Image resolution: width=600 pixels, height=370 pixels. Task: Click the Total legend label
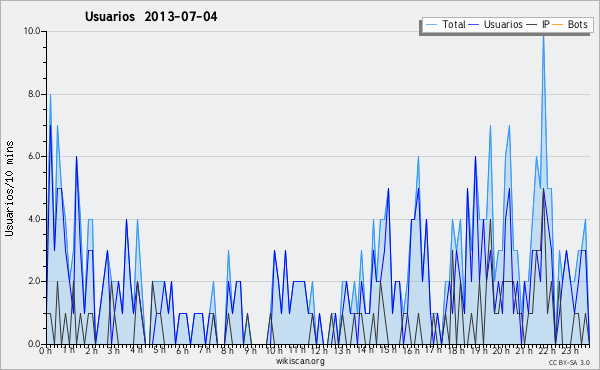454,24
